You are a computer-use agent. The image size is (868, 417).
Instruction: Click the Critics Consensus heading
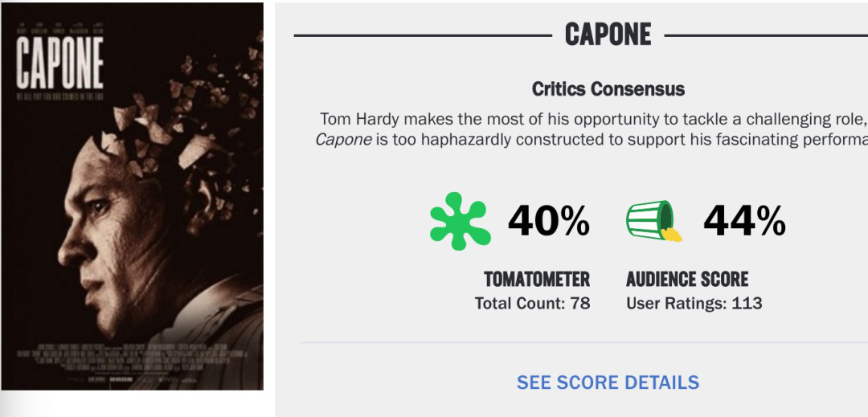[608, 89]
